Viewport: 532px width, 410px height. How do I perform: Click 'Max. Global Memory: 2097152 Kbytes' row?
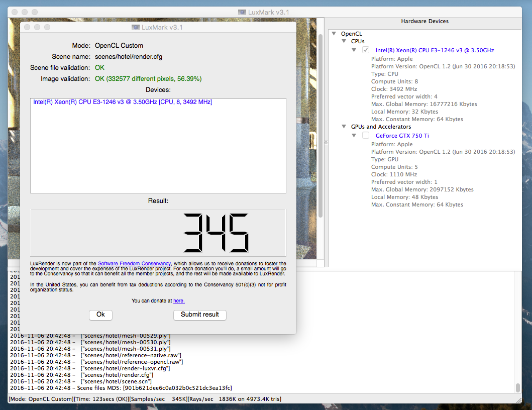point(422,190)
